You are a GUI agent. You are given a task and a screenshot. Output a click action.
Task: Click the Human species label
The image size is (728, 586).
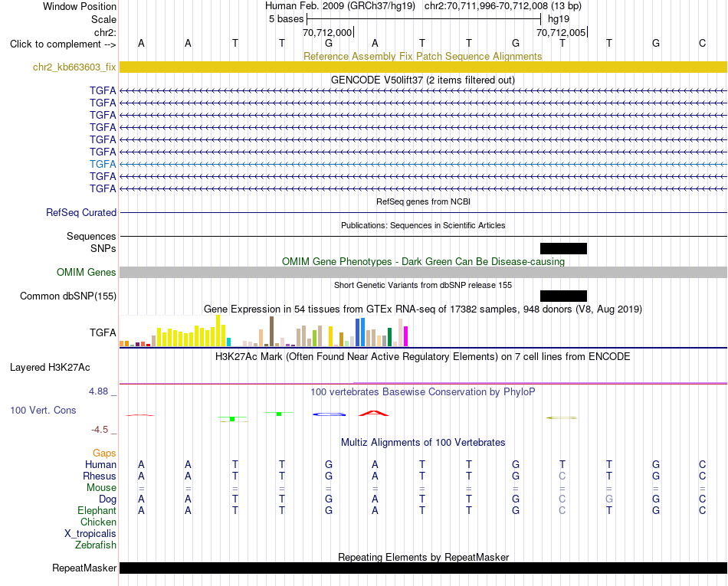100,464
